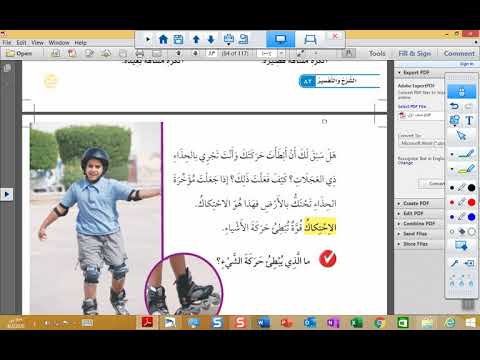This screenshot has height=360, width=480.
Task: Open the File menu
Action: tap(6, 43)
